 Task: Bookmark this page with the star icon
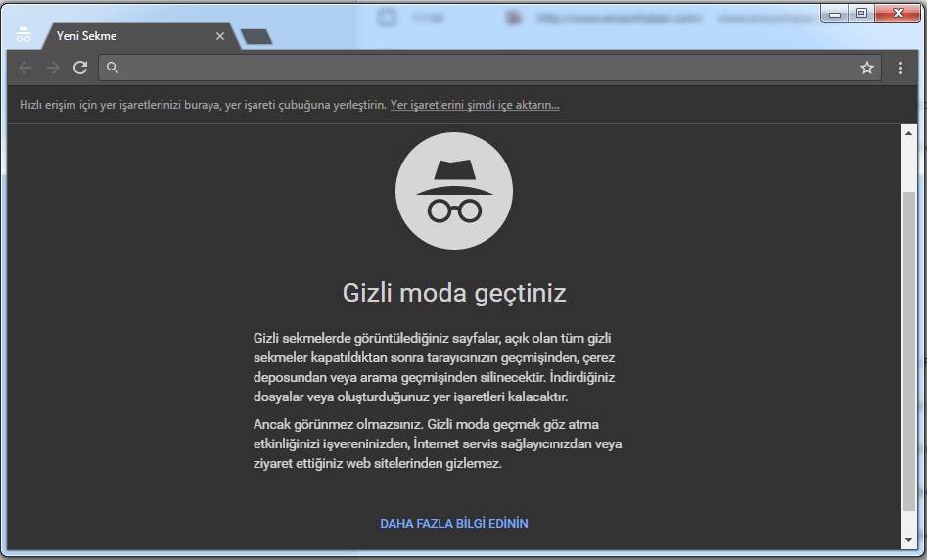[x=866, y=68]
